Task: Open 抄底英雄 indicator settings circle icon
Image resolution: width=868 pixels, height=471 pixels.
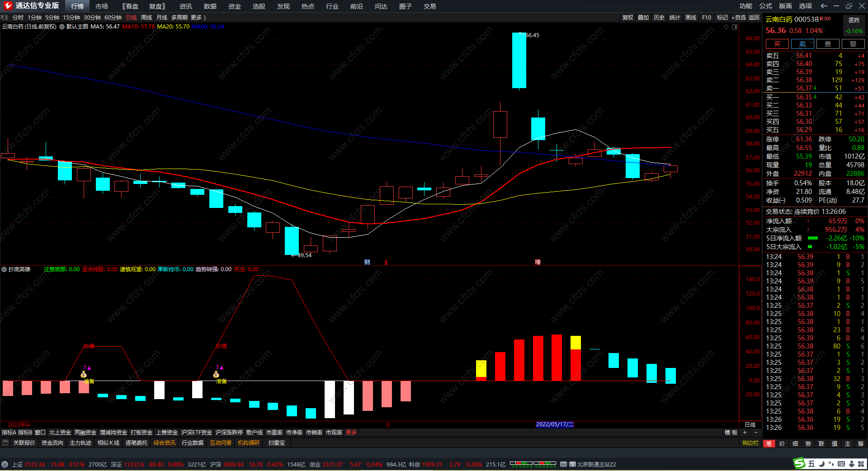Action: 4,269
